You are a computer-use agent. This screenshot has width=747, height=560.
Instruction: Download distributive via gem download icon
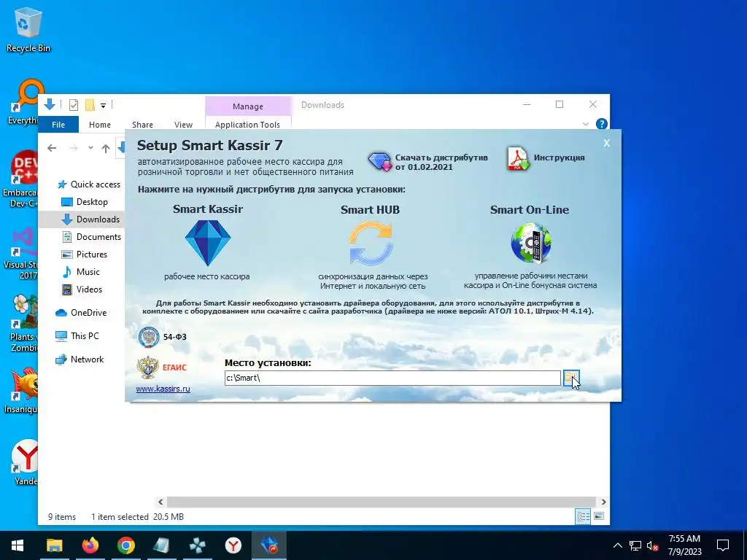click(x=379, y=161)
